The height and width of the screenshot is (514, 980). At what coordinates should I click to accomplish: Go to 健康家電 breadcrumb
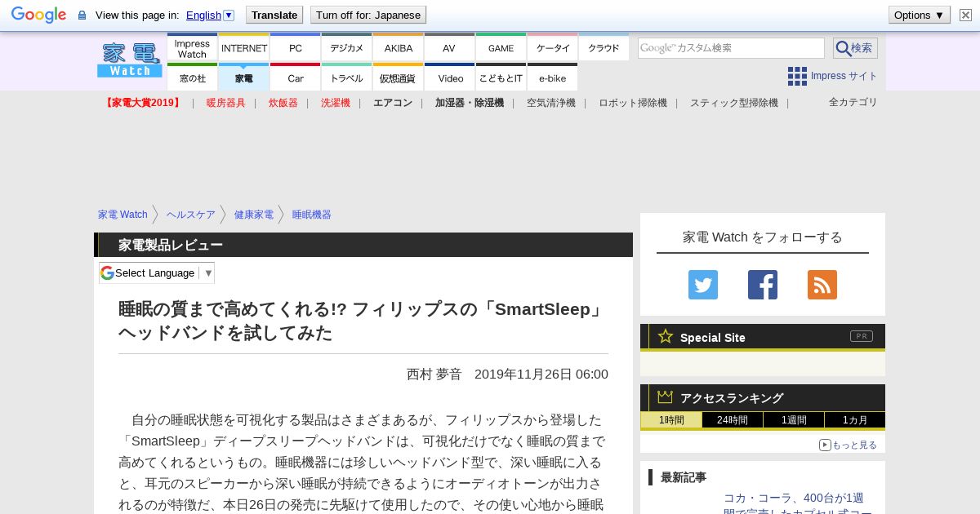(x=254, y=215)
